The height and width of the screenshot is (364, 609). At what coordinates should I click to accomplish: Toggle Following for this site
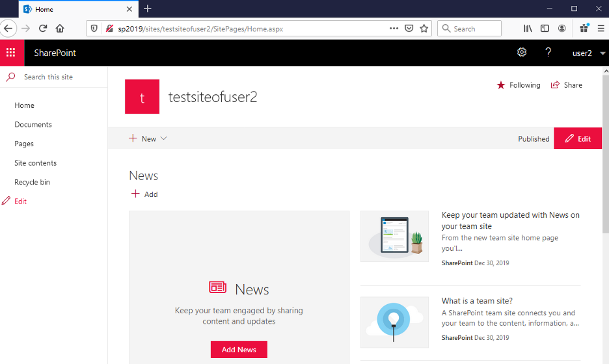[x=519, y=85]
